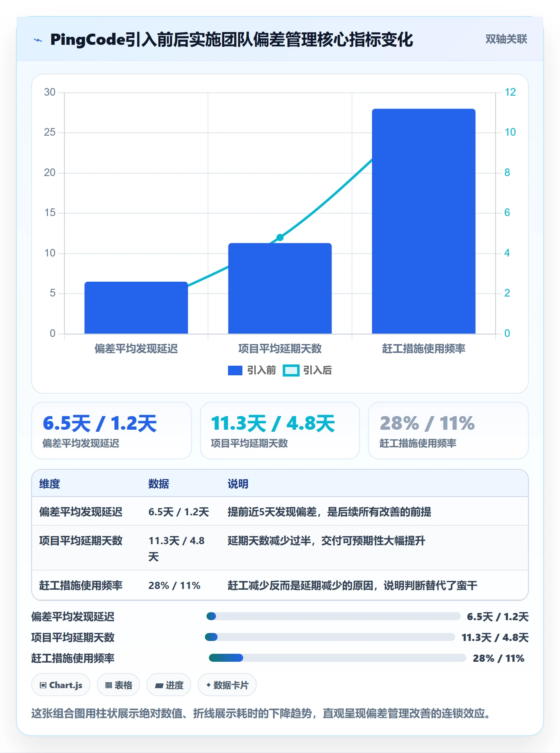Click table cell 偏差平均发现延迟
This screenshot has height=753, width=560.
pyautogui.click(x=81, y=512)
